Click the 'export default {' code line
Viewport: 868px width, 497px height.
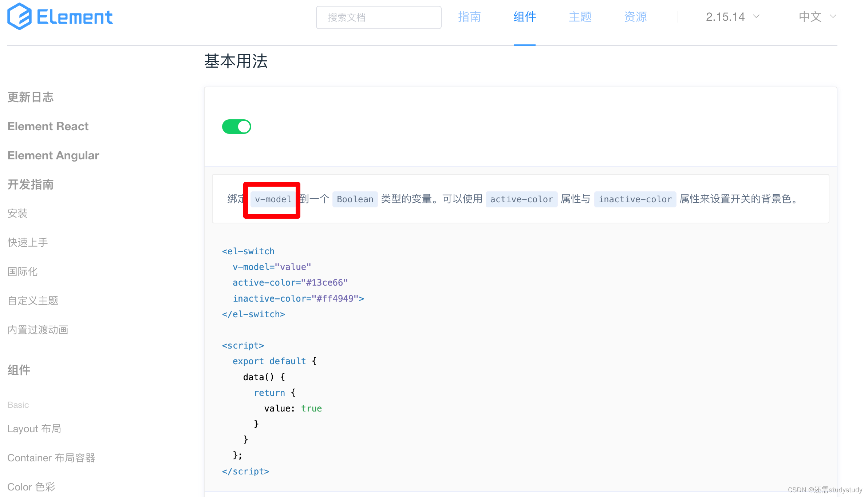click(x=275, y=361)
